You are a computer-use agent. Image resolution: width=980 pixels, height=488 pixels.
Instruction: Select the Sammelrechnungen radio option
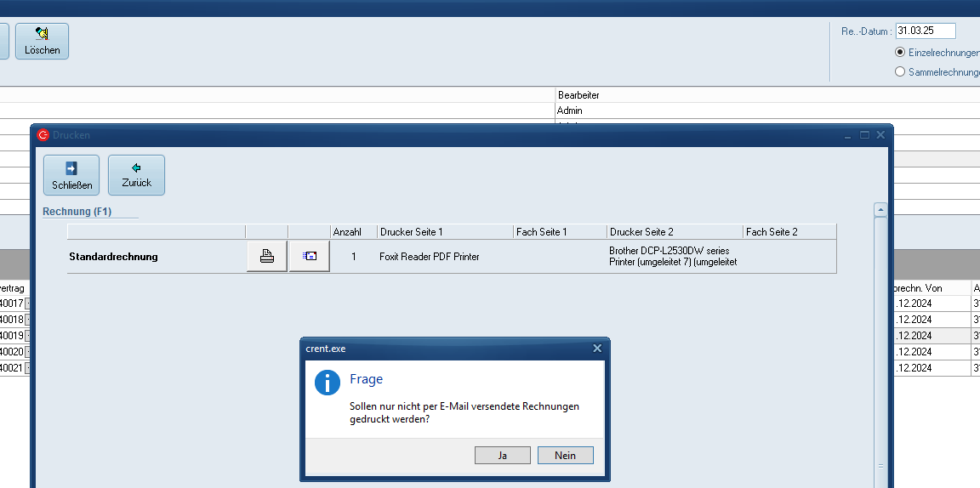click(x=900, y=72)
